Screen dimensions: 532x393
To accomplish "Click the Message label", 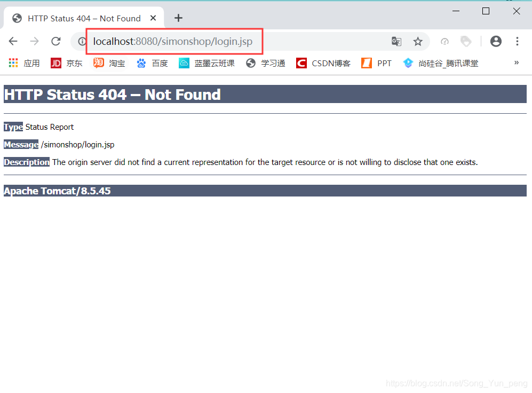I will click(21, 145).
